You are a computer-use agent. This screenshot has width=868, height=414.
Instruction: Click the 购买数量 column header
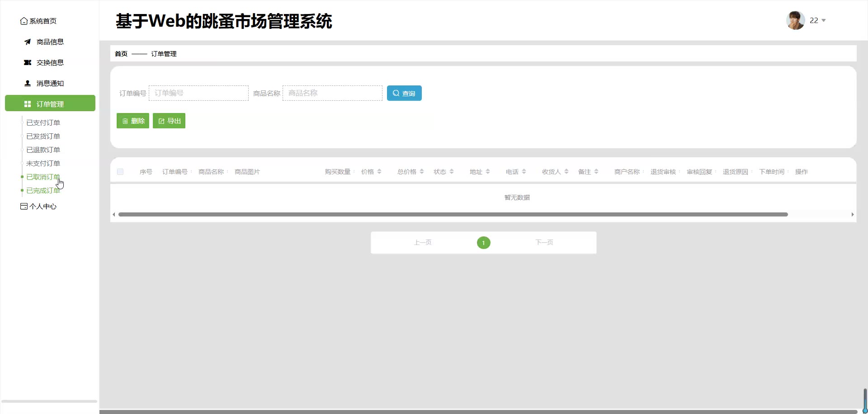coord(338,172)
